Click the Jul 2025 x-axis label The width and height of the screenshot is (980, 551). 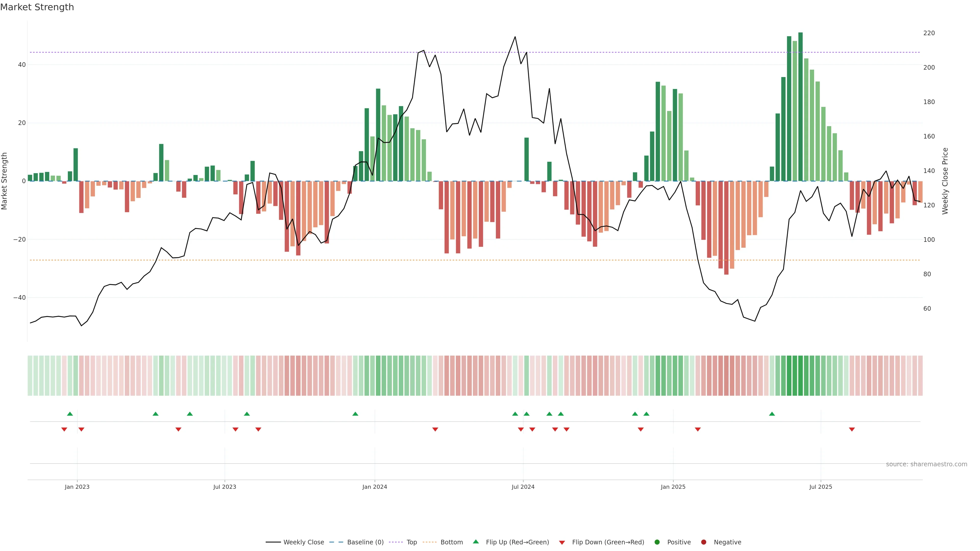click(820, 487)
